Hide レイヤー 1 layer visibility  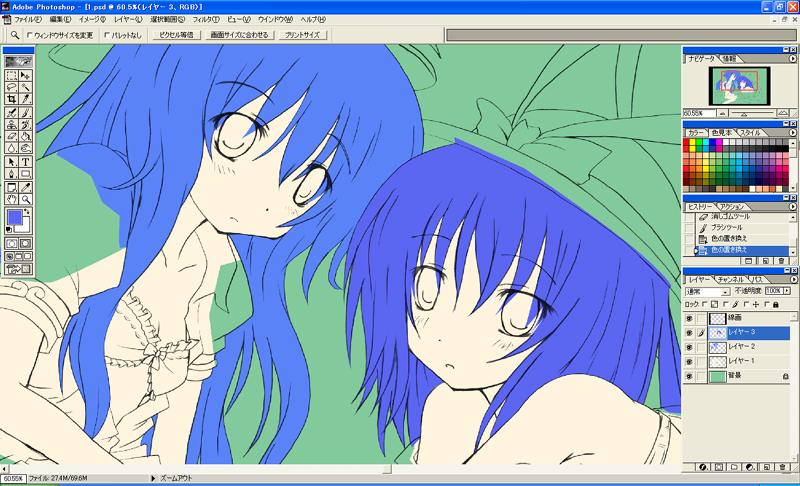point(689,361)
